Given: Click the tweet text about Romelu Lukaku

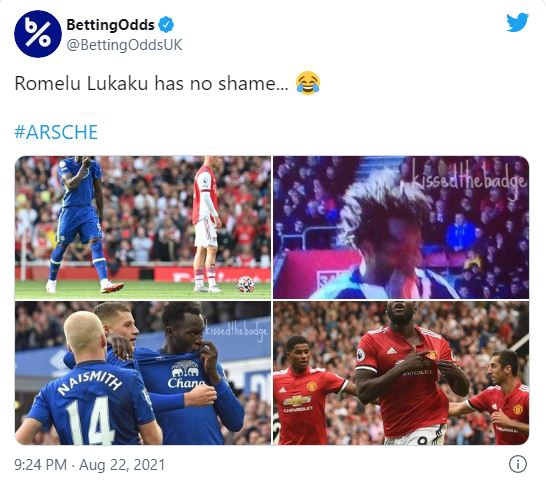Looking at the screenshot, I should [151, 84].
